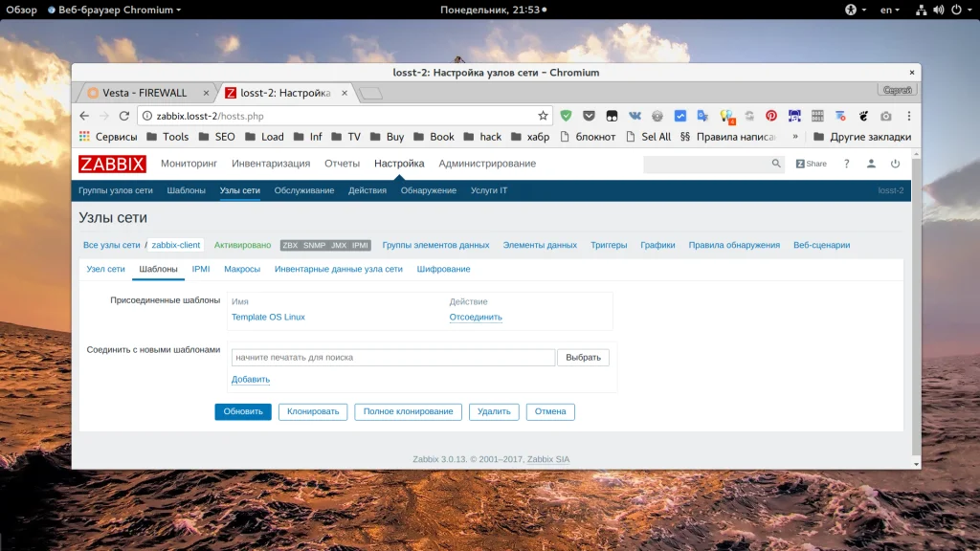Bookmark page with the star icon
Screen dimensions: 980x551
[543, 116]
